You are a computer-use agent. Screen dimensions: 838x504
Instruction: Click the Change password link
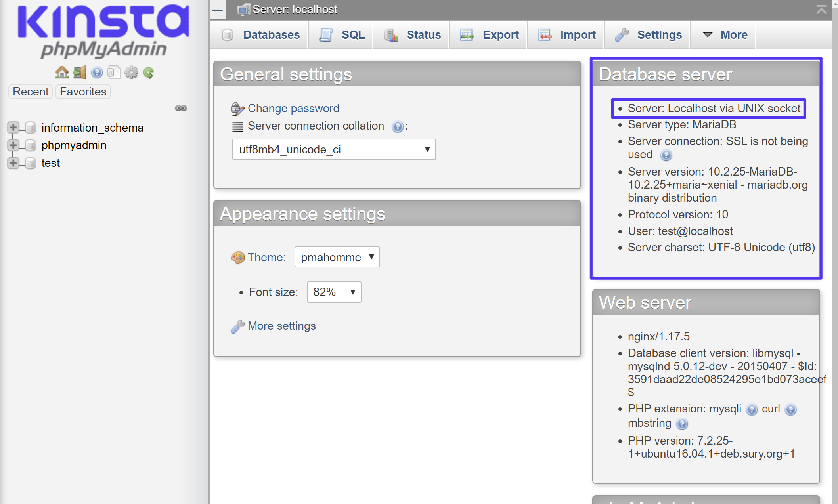293,108
